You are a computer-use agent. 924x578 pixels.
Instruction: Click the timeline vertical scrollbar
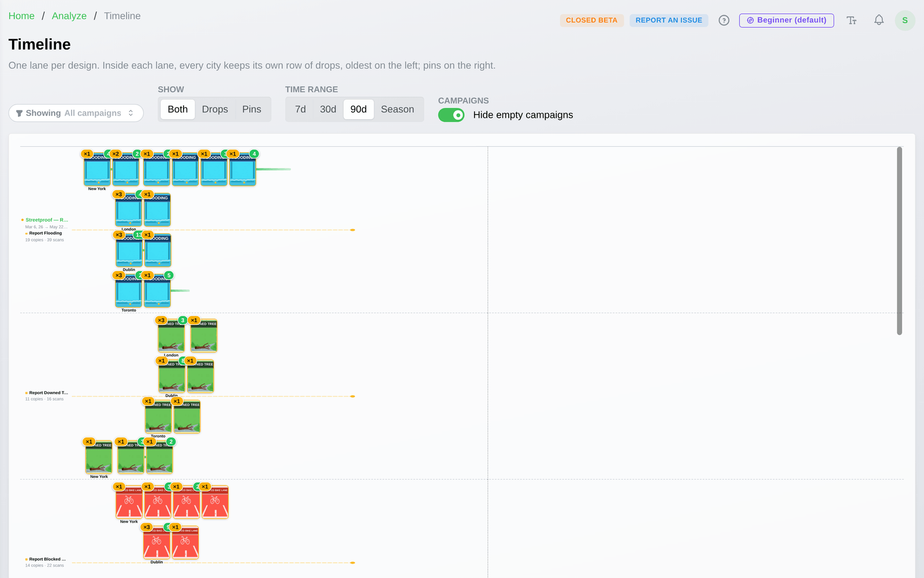[x=899, y=241]
